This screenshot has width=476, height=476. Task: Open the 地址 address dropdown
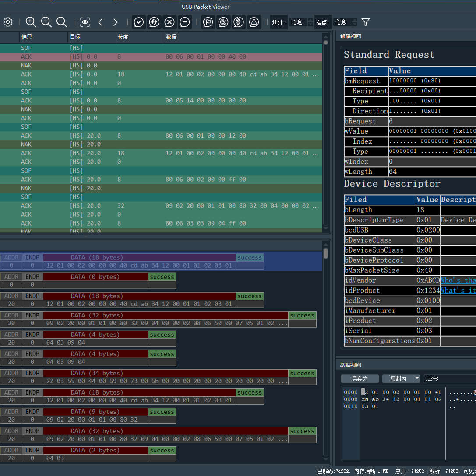pyautogui.click(x=300, y=22)
